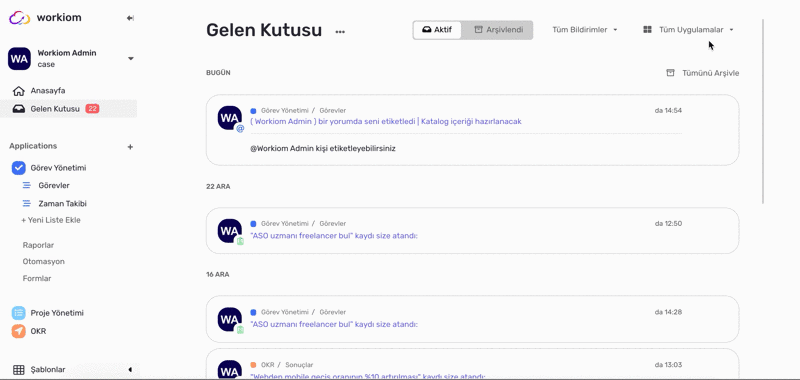Click + Yeni Liste Ekle link

pos(51,220)
